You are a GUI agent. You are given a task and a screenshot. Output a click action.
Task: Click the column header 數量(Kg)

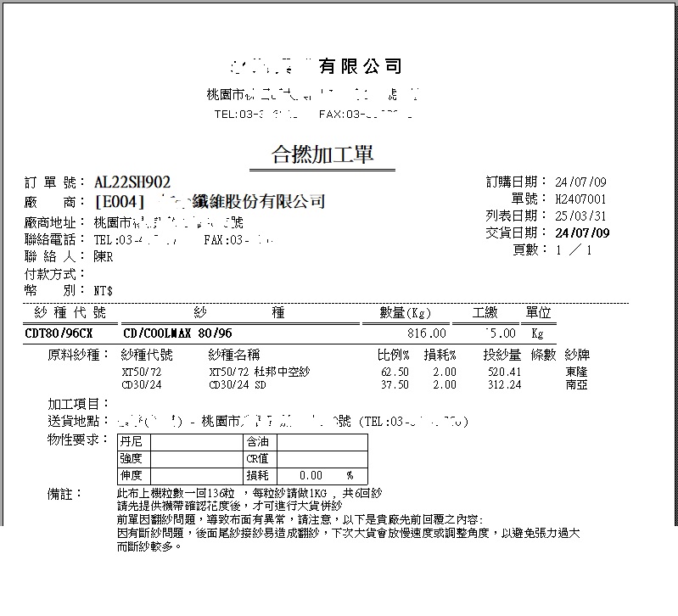coord(405,312)
